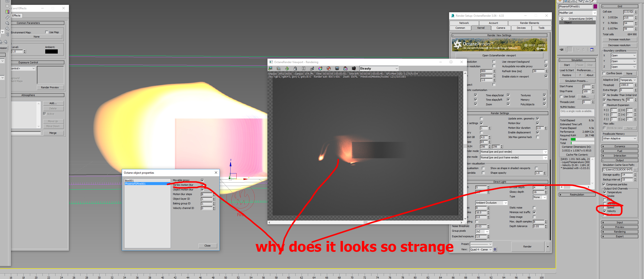This screenshot has height=279, width=644.
Task: Click the save render image icon
Action: pyautogui.click(x=270, y=68)
